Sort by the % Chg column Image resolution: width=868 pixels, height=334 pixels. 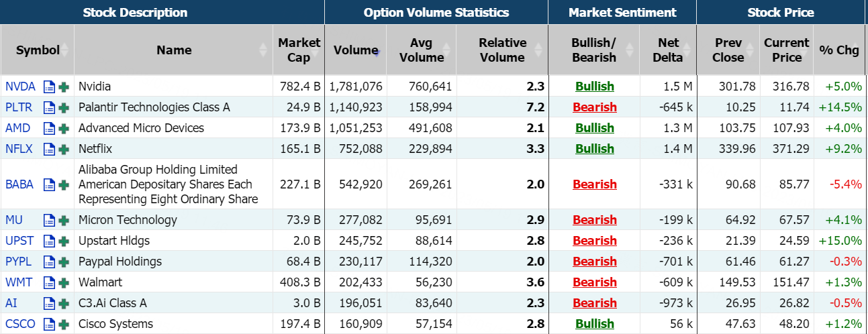[x=838, y=50]
